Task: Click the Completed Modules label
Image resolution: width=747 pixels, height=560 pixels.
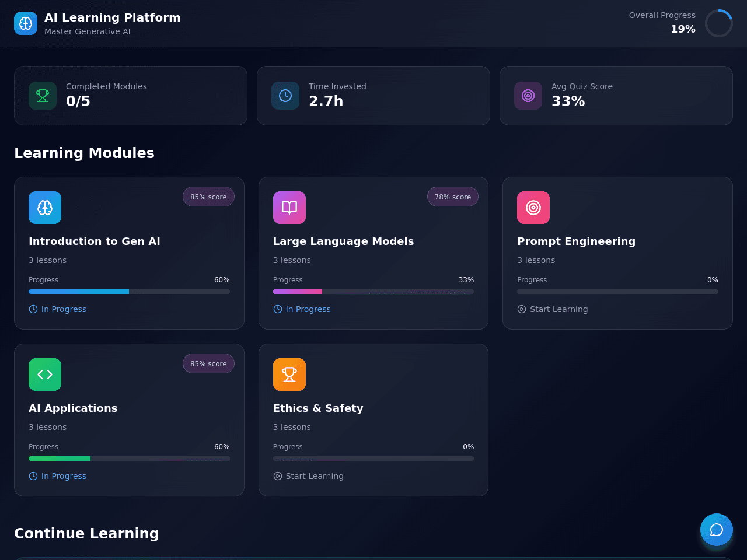Action: click(x=106, y=86)
